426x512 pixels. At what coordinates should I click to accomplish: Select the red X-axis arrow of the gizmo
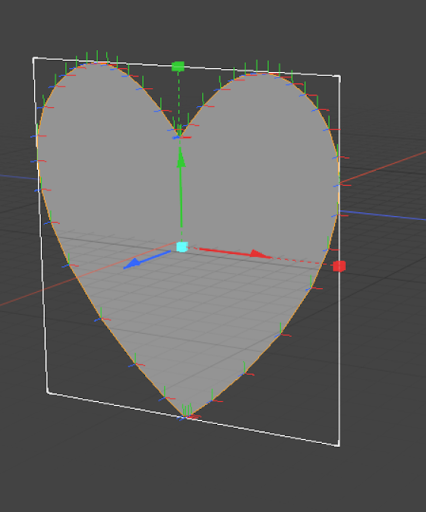[x=235, y=253]
